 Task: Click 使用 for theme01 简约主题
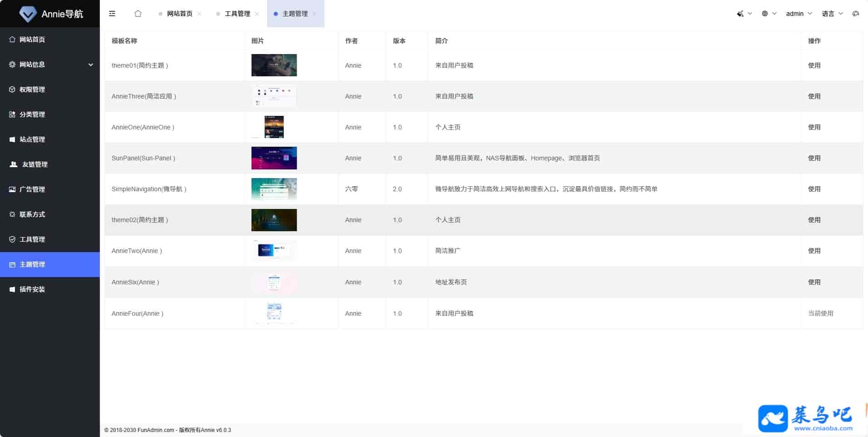pos(814,65)
